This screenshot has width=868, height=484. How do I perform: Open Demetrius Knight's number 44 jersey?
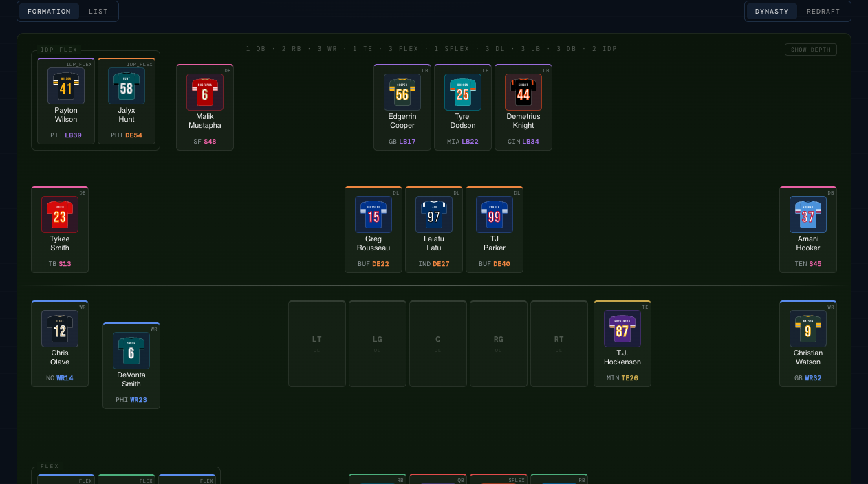(523, 92)
